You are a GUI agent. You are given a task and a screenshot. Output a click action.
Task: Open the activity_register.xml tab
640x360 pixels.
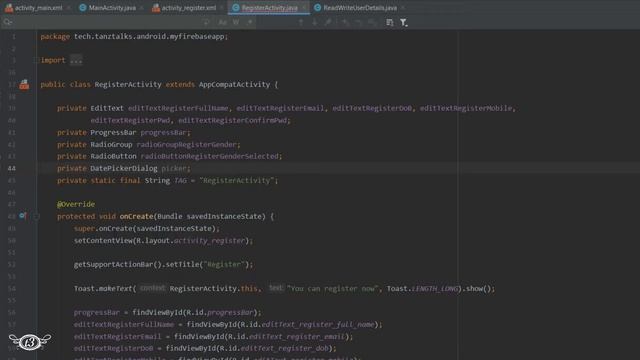pos(189,8)
